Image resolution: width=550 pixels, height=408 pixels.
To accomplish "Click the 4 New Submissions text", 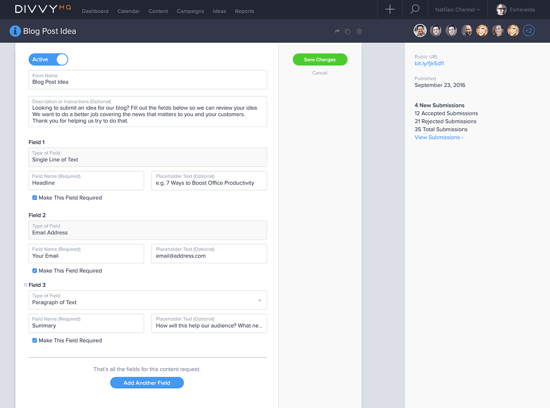I will [439, 105].
